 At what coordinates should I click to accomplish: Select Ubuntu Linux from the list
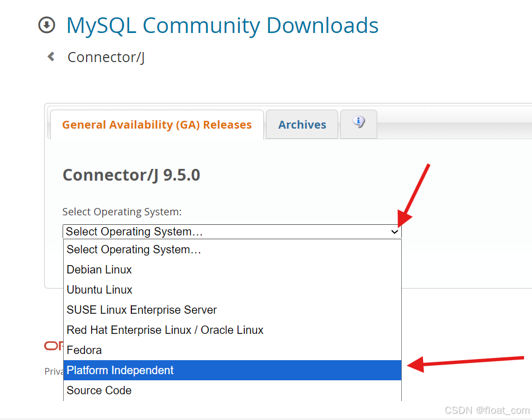click(232, 290)
